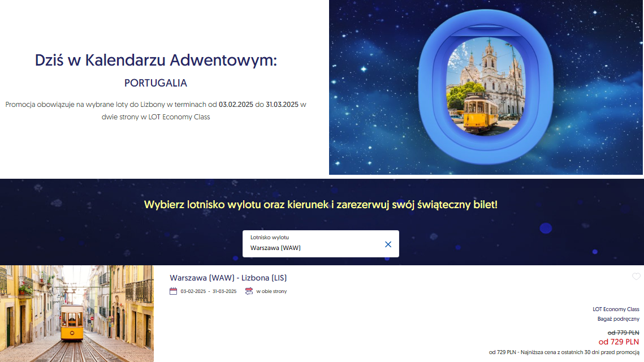Click the "Wybierz lotnisko wylotu" yellow headline

(x=321, y=204)
